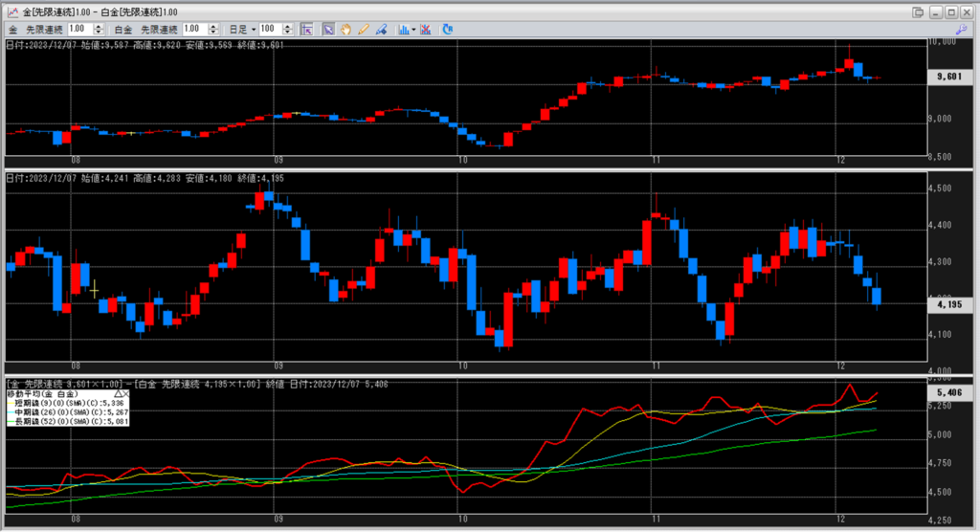Click the bar count 100 spinner control

point(288,29)
